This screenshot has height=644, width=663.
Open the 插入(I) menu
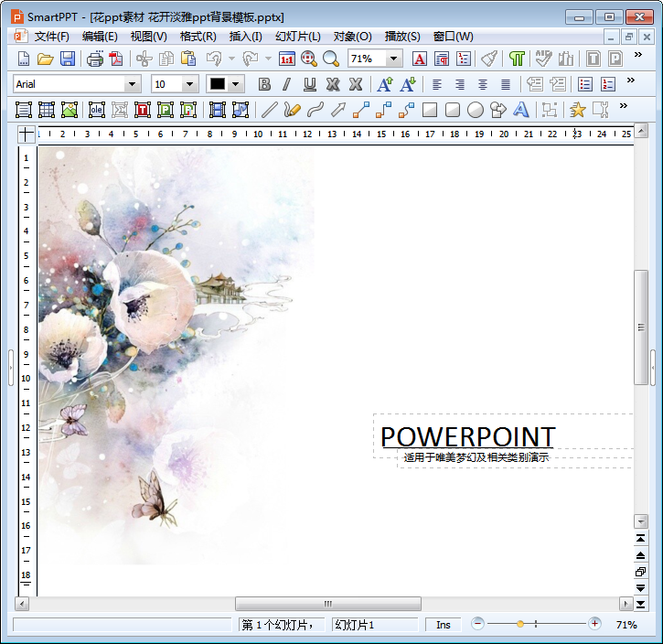(x=246, y=37)
